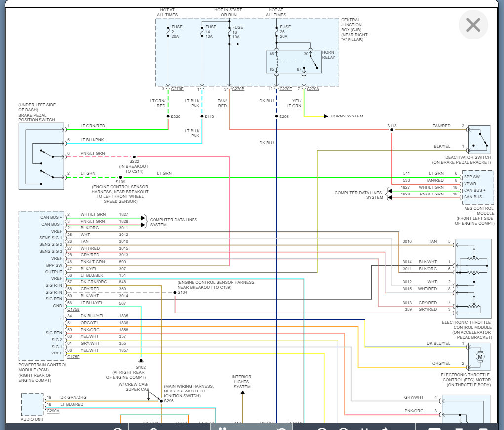Click connector label C290A
This screenshot has height=430, width=504.
pyautogui.click(x=53, y=411)
